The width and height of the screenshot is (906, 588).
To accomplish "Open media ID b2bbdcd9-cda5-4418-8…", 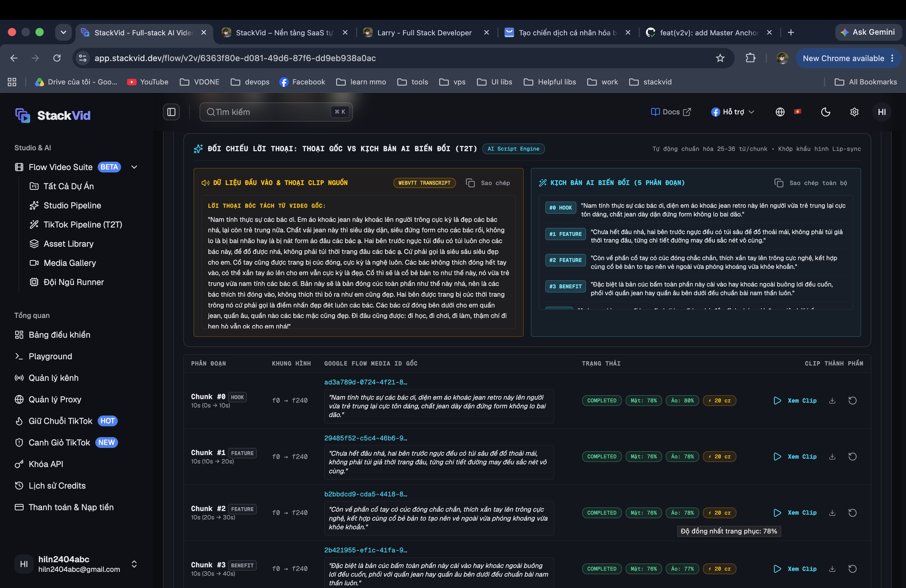I will pos(366,494).
